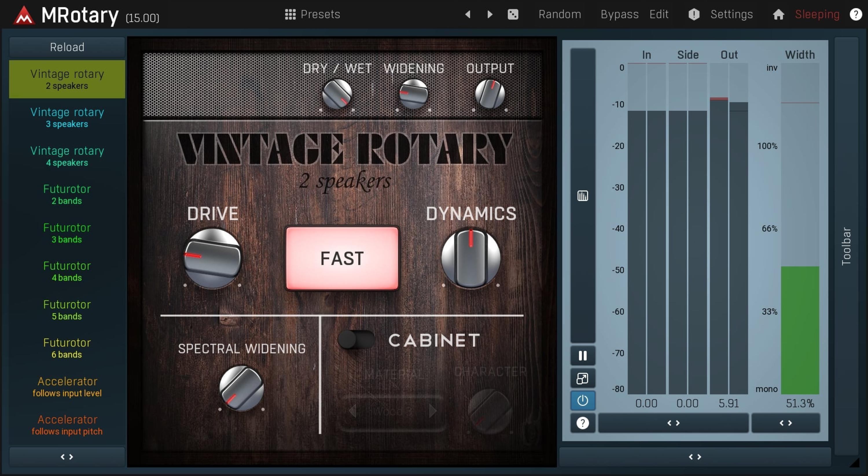This screenshot has width=868, height=476.
Task: Click the Reload button in the sidebar
Action: 67,47
